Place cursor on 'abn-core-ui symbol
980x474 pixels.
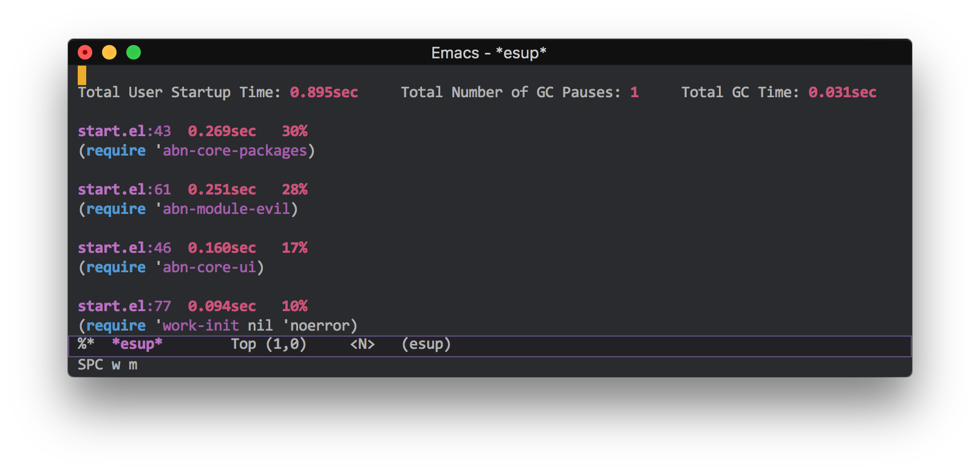pos(209,267)
